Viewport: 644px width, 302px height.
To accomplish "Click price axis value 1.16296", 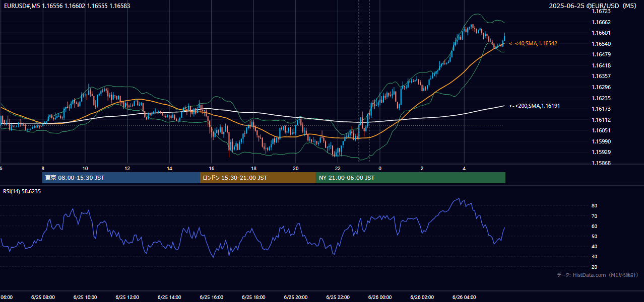I will point(601,88).
